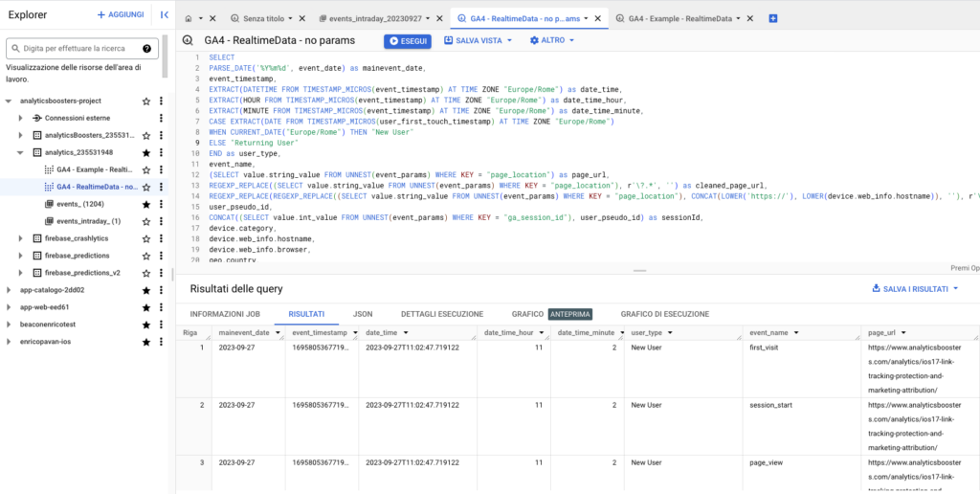Collapse the Explorer panel
The width and height of the screenshot is (980, 494).
point(165,14)
